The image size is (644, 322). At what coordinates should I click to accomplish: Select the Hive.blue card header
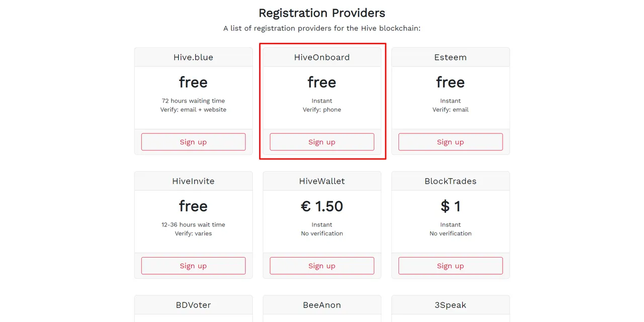point(193,57)
